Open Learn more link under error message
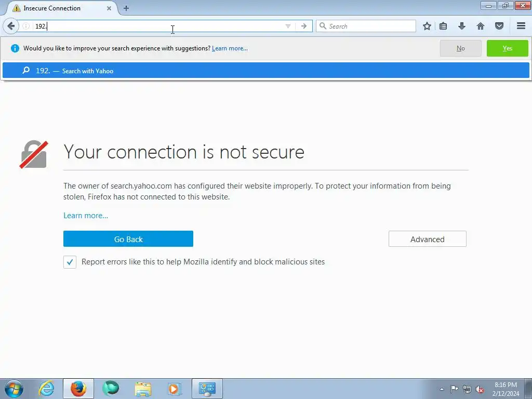 pyautogui.click(x=86, y=216)
